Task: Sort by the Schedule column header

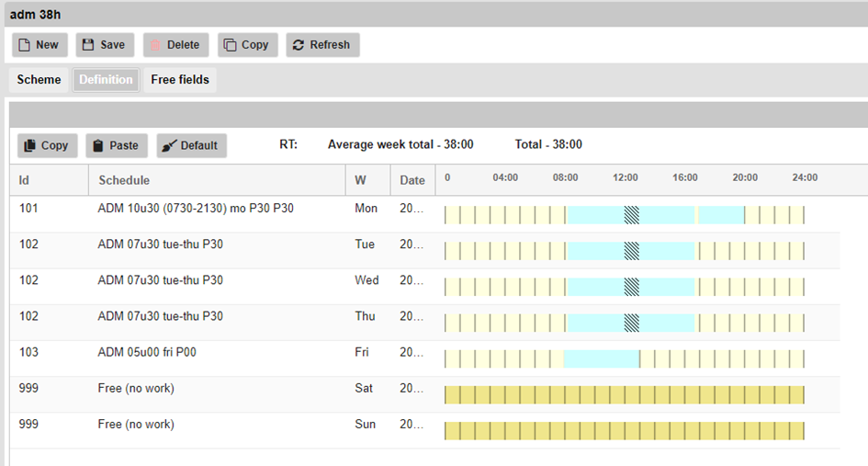Action: (124, 180)
